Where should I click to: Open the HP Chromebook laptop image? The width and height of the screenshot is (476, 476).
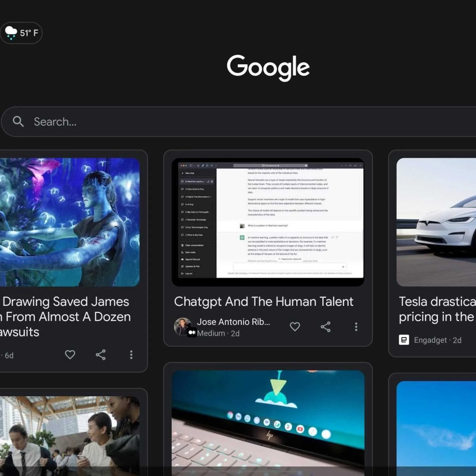point(268,420)
